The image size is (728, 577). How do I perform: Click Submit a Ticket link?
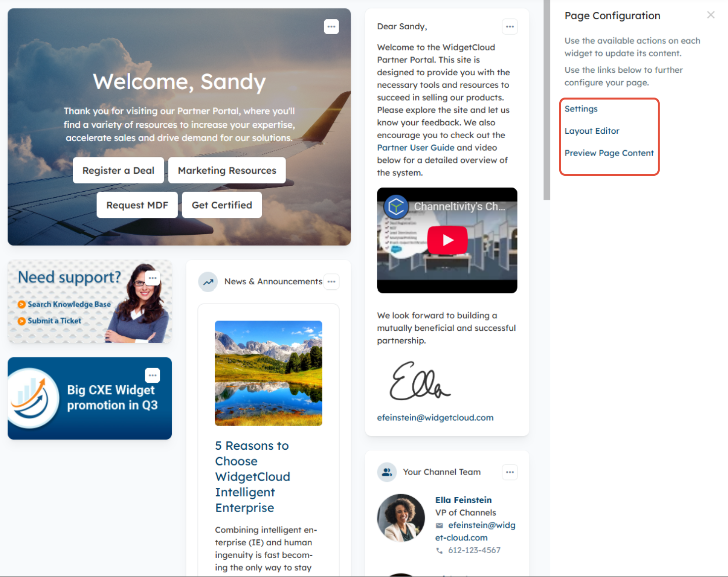[x=54, y=321]
